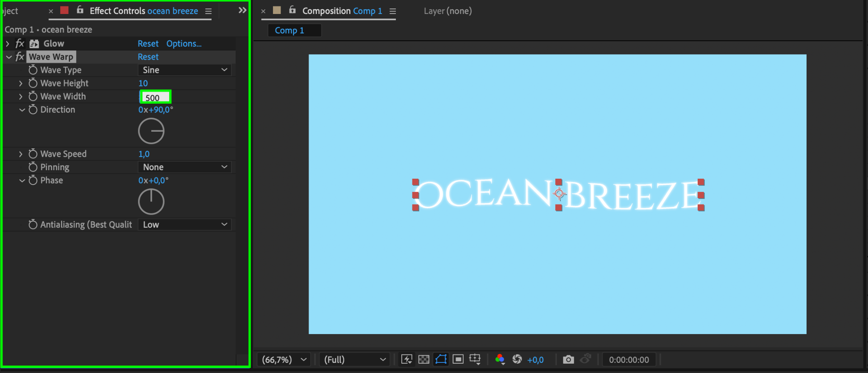The width and height of the screenshot is (868, 373).
Task: Expand the Glow effect properties
Action: click(7, 44)
